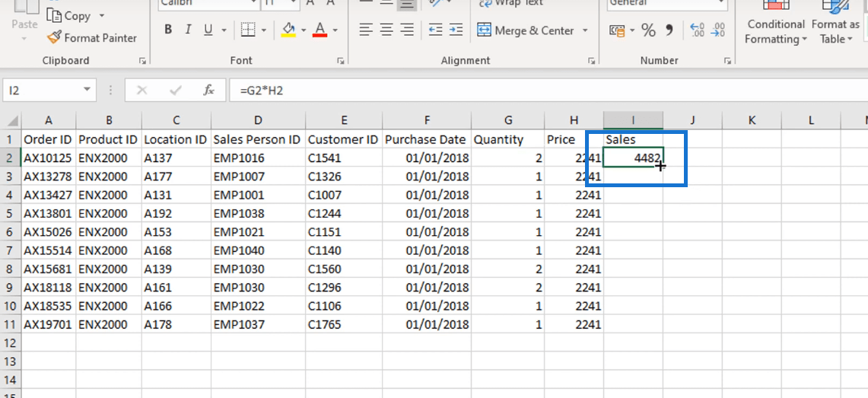Decrease indent
The height and width of the screenshot is (398, 868).
[436, 30]
